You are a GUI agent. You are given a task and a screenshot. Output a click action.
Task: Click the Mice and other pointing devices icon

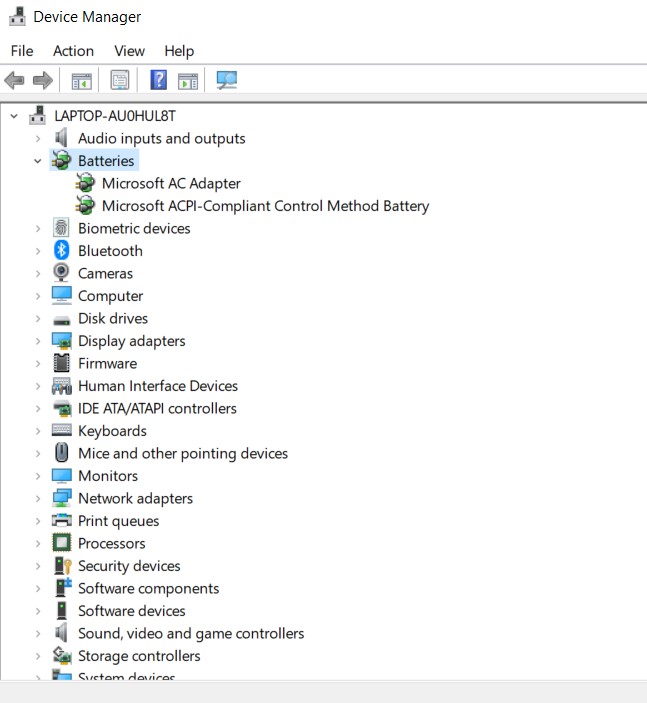[61, 452]
